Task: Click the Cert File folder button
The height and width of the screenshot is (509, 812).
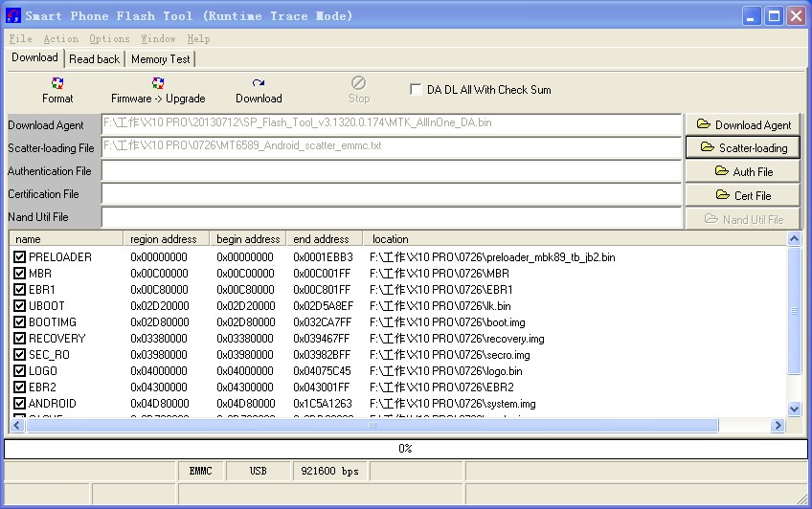Action: click(x=743, y=196)
